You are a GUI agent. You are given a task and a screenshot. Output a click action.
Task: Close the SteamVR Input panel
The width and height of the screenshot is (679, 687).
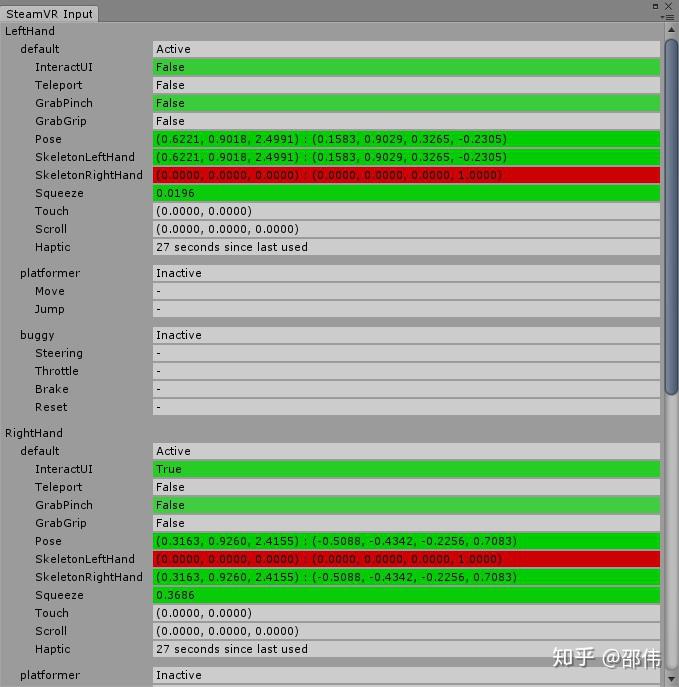(668, 6)
